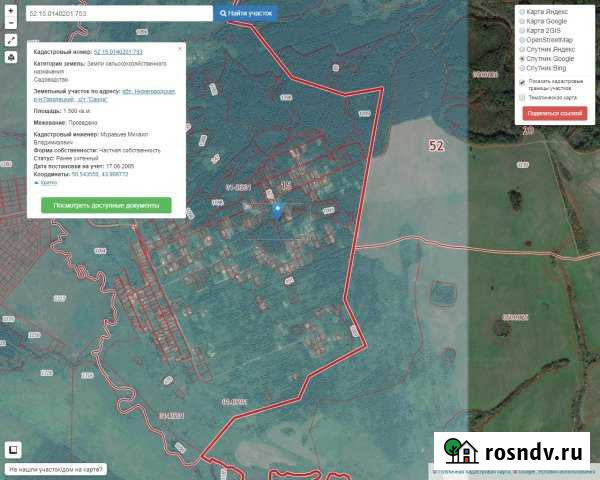Click the square overlay icon at bottom left
Screen dimensions: 600x480
(x=14, y=449)
